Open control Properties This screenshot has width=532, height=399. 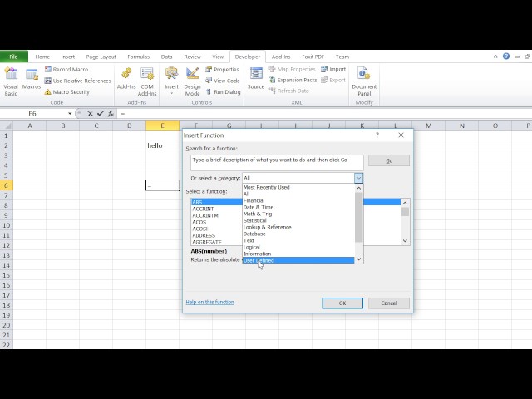[222, 70]
